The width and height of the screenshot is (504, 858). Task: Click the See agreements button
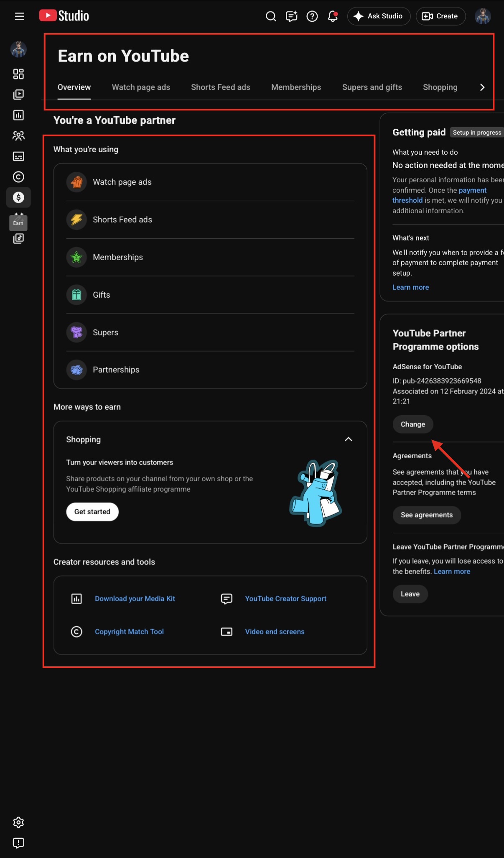click(427, 515)
